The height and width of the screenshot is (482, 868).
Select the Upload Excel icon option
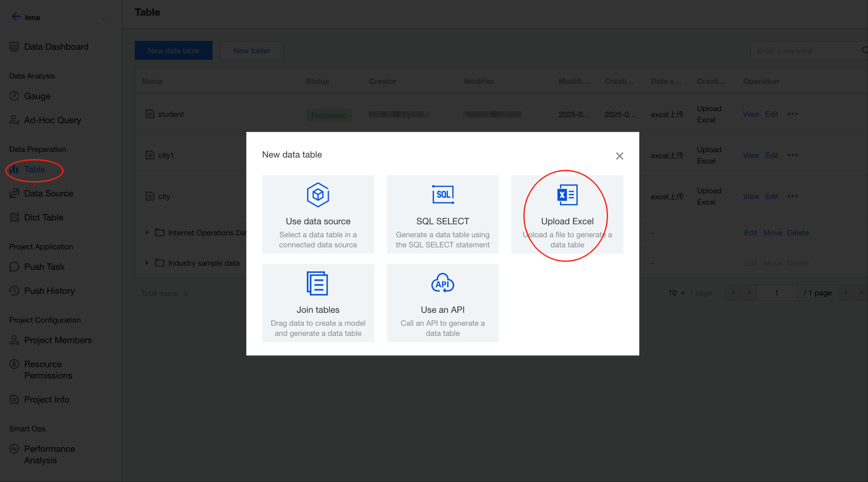click(x=567, y=195)
